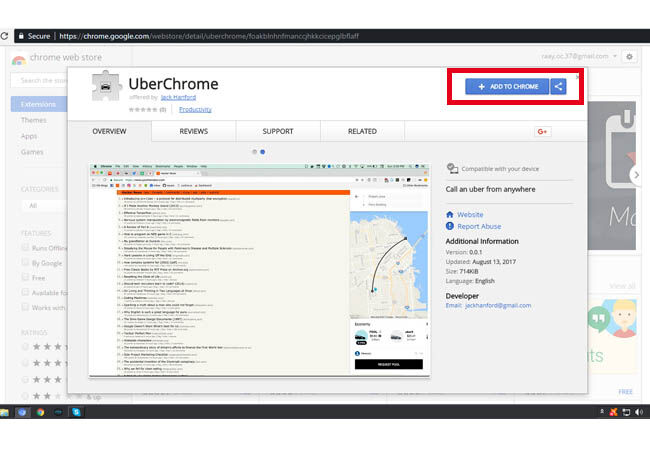Click the Size: 714KB text
The width and height of the screenshot is (650, 450).
point(462,271)
